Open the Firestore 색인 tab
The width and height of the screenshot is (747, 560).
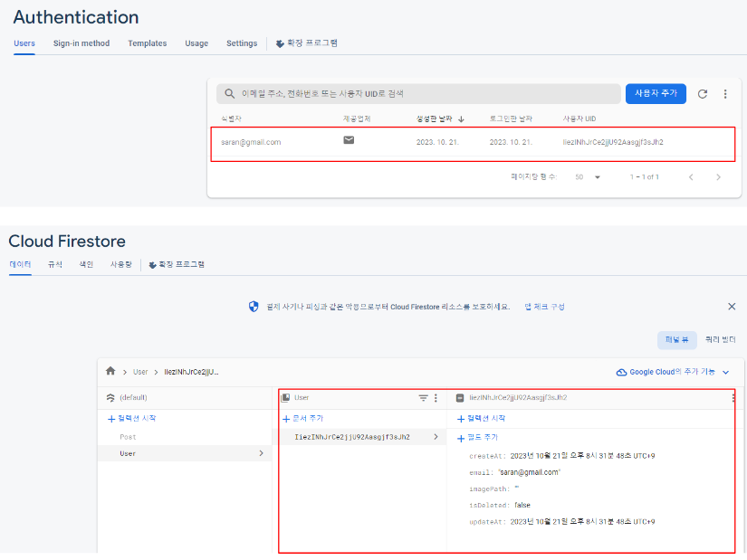[86, 264]
